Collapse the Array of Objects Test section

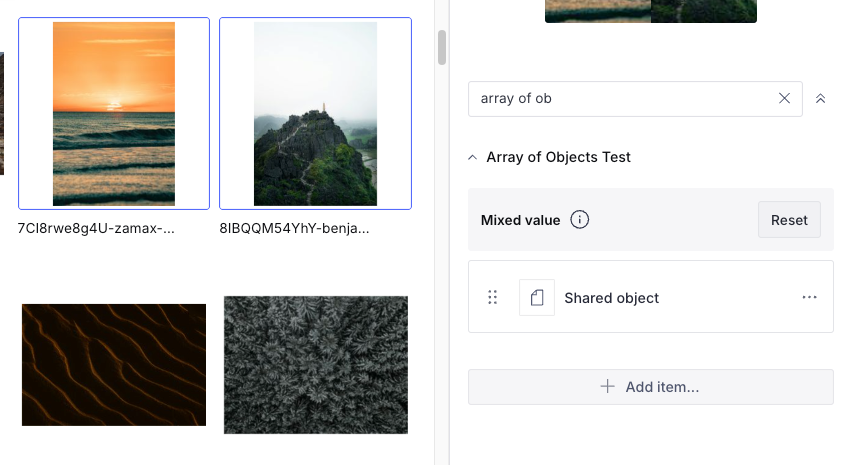(x=473, y=158)
